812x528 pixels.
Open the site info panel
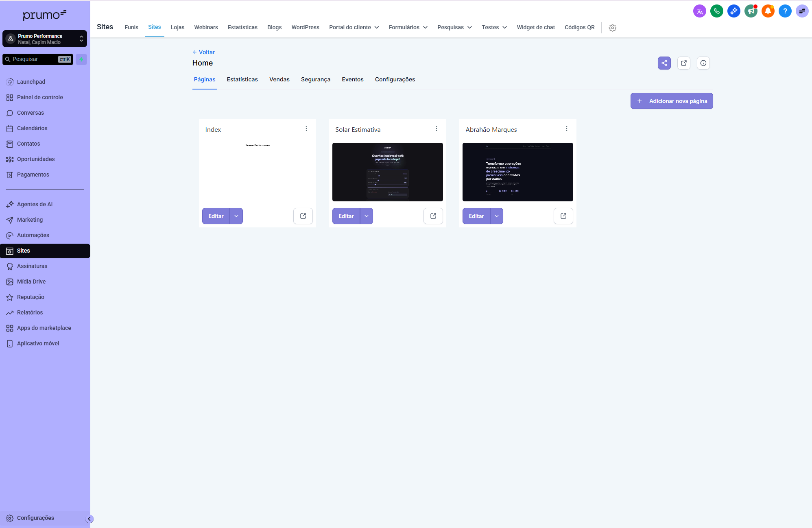[703, 63]
